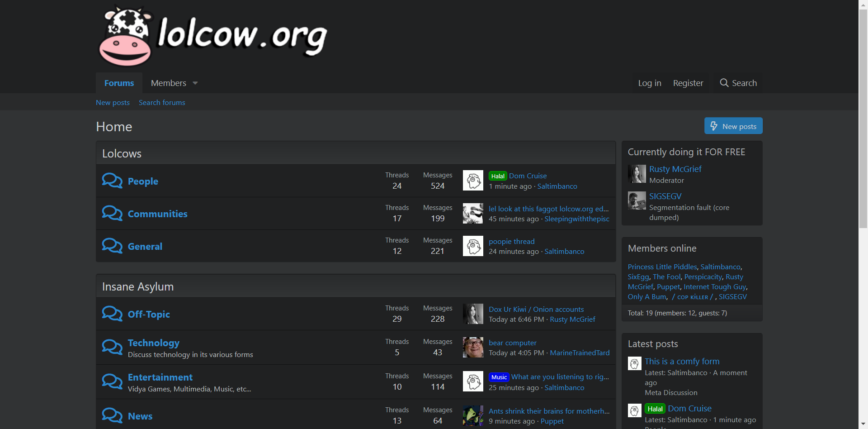Screen dimensions: 868x429
Task: Click the Communities forum speech-bubble icon
Action: (x=112, y=213)
